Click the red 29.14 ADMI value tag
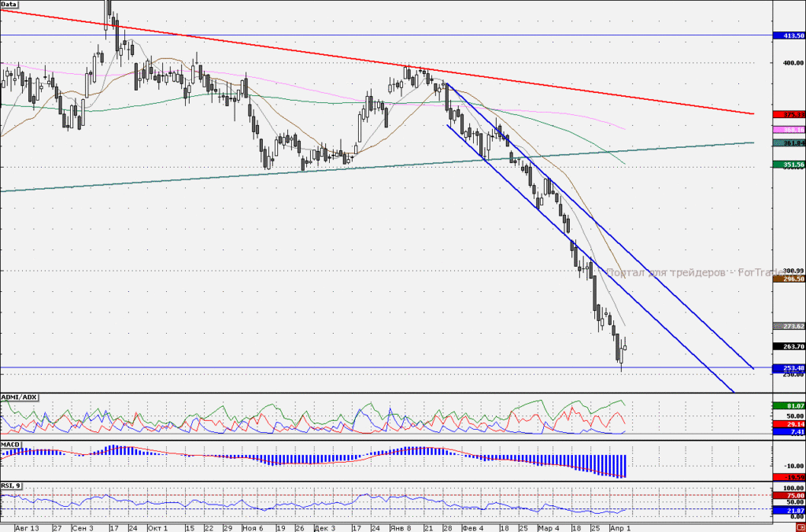Screen dimensions: 806x532 789,424
